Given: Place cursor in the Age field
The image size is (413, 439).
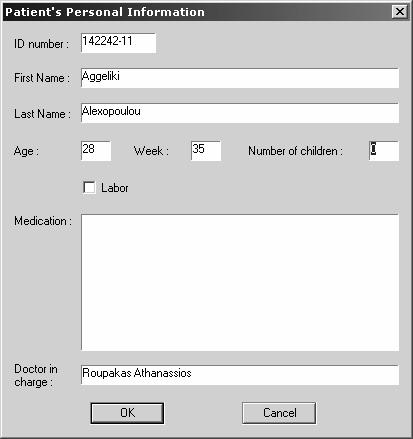Looking at the screenshot, I should tap(96, 151).
